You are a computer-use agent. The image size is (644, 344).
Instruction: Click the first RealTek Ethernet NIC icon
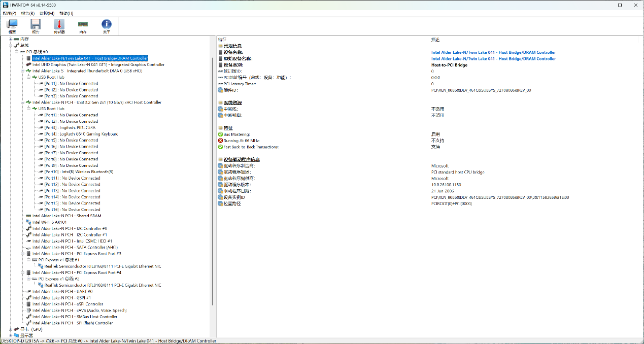(x=41, y=266)
